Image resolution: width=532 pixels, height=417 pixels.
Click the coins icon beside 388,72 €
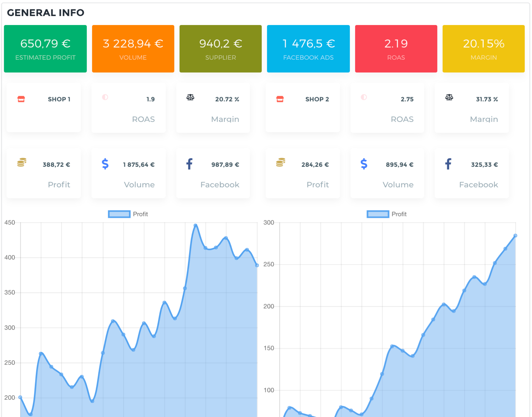coord(22,162)
